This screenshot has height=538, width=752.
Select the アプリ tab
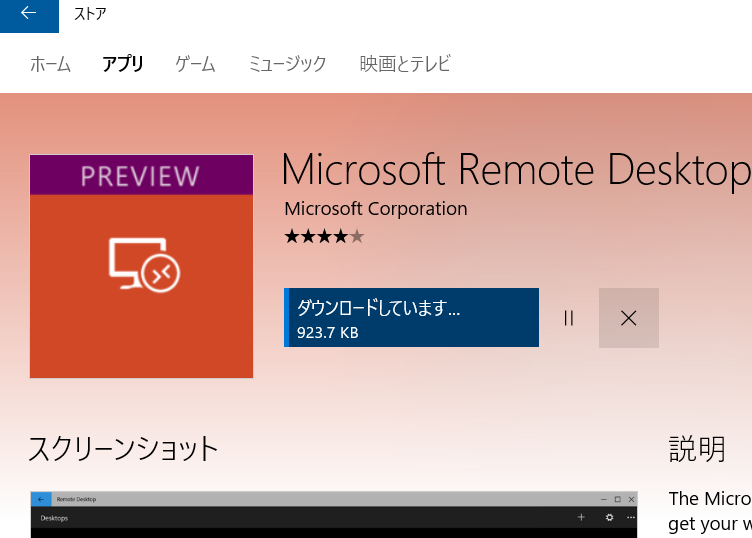(x=123, y=64)
